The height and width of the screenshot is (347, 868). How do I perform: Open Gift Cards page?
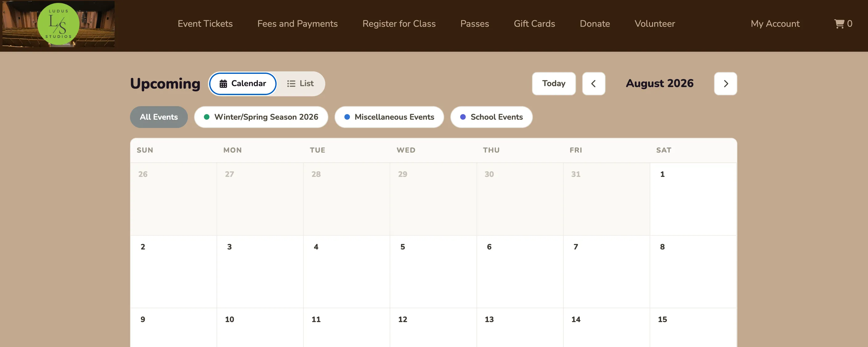[x=534, y=24]
